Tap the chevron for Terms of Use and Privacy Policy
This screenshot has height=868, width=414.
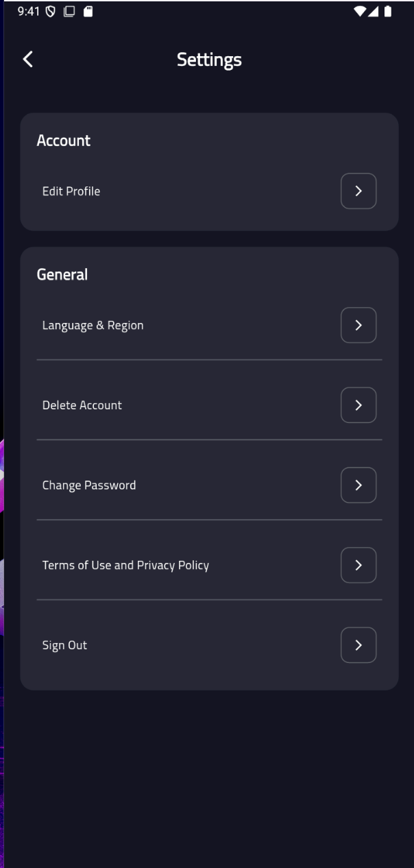[358, 565]
